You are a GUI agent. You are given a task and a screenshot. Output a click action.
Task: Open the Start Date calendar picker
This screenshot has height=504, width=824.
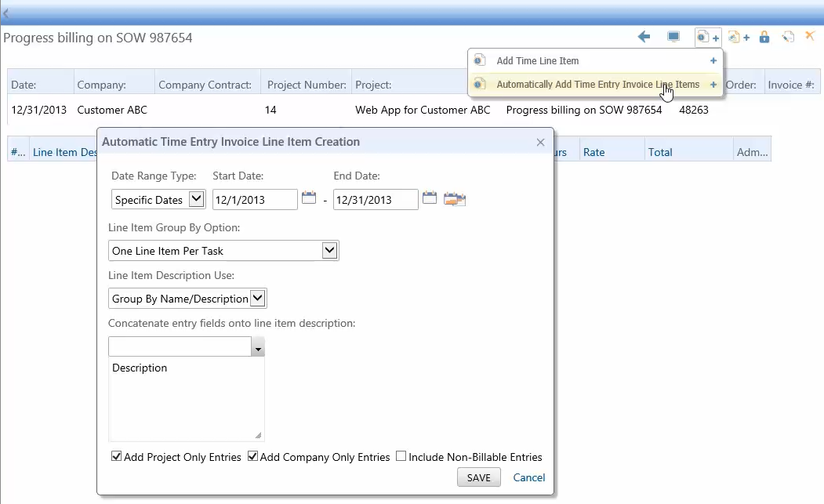pyautogui.click(x=309, y=198)
